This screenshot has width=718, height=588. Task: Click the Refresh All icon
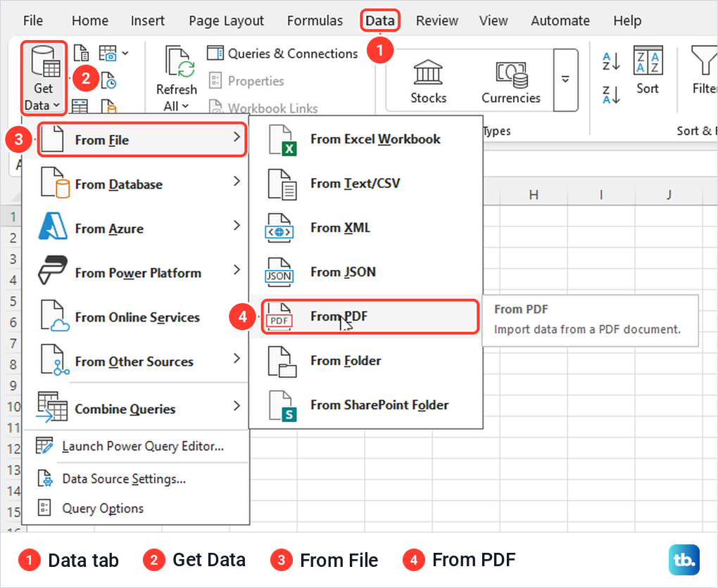click(179, 61)
